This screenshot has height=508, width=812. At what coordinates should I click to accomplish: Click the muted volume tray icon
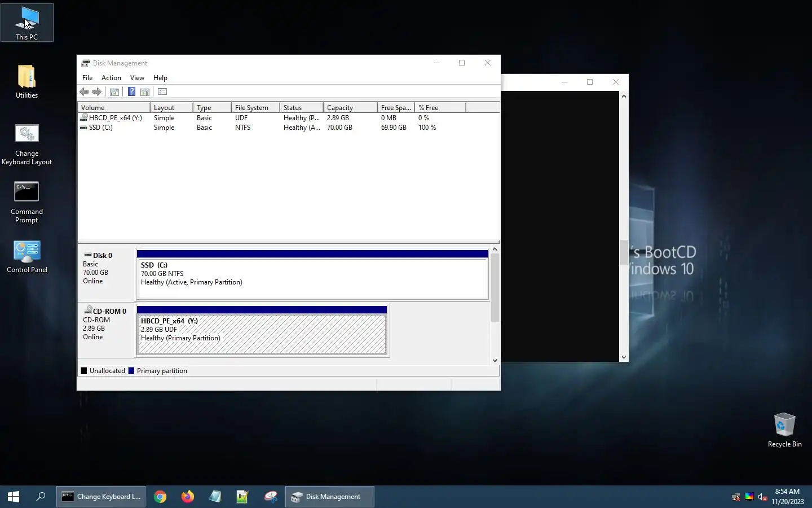pyautogui.click(x=763, y=497)
